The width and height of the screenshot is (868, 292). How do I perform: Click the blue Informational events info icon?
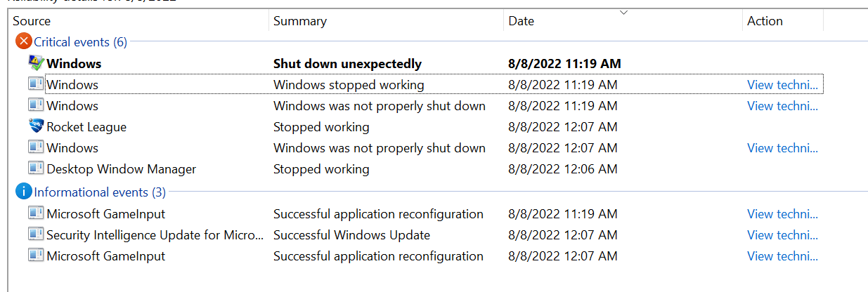24,192
